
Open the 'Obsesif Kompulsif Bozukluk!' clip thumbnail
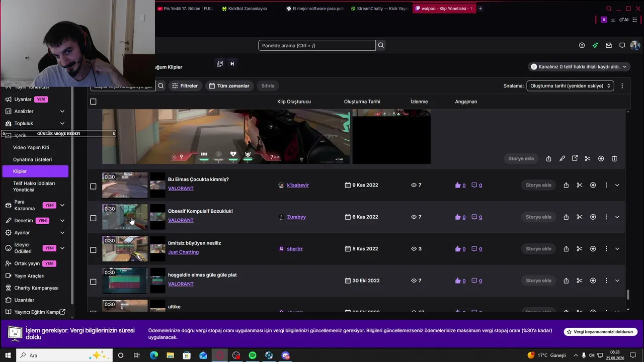click(125, 217)
